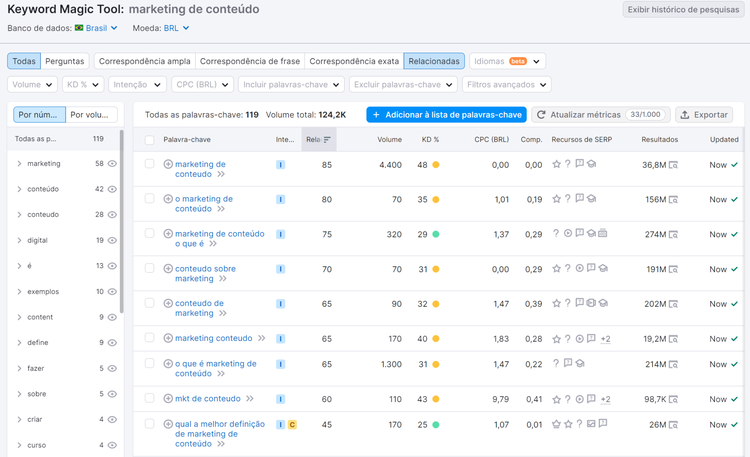750x457 pixels.
Task: Toggle eye icon for 'fazer' group
Action: point(112,368)
